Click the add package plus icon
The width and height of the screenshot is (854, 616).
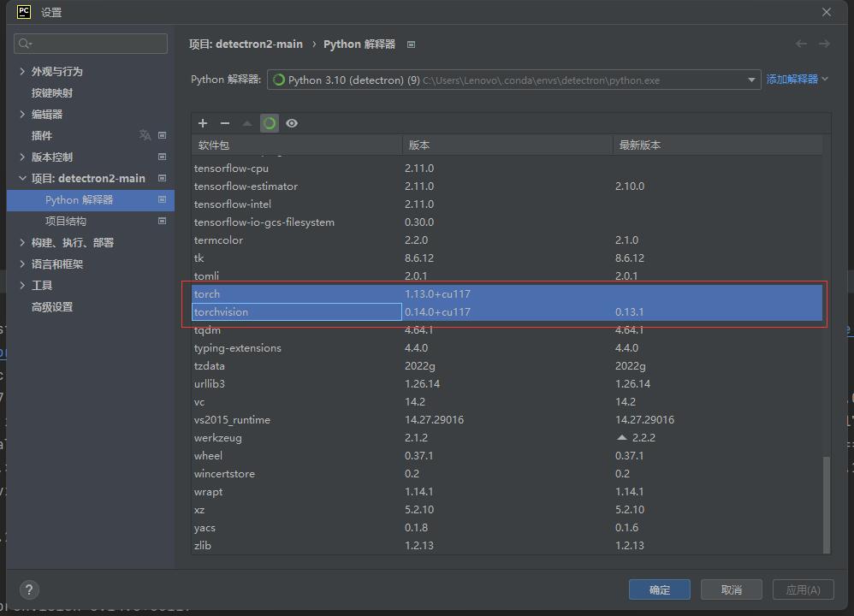pos(203,123)
